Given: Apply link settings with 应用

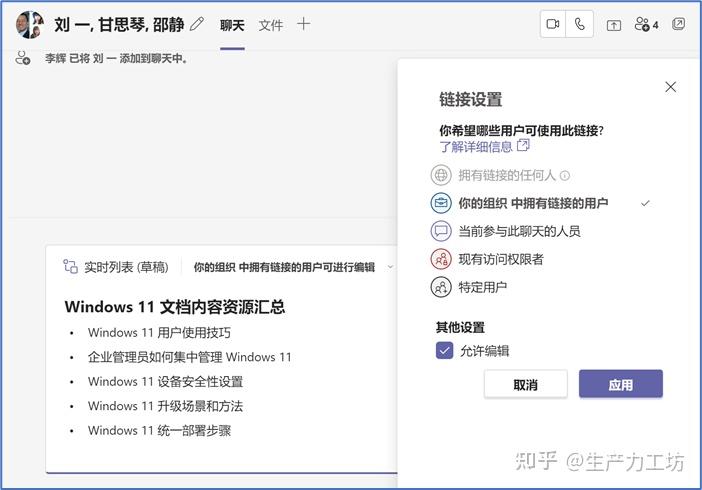Looking at the screenshot, I should [x=621, y=384].
